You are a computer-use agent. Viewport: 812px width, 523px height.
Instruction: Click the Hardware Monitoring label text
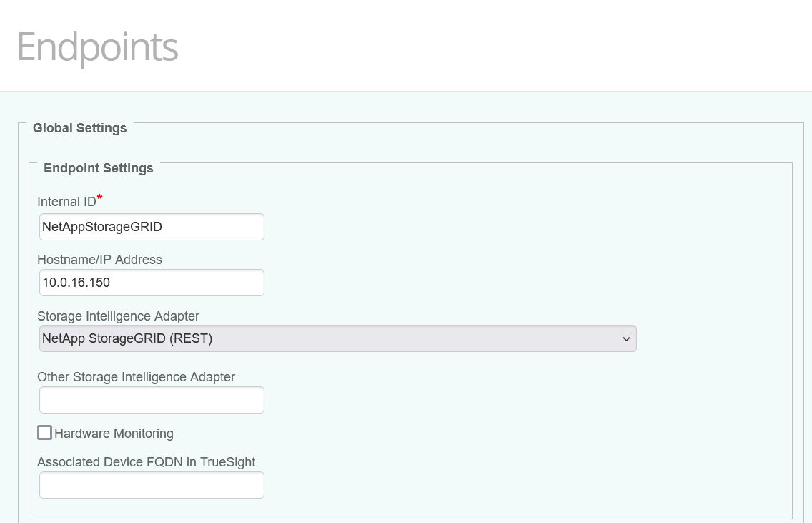click(x=112, y=433)
